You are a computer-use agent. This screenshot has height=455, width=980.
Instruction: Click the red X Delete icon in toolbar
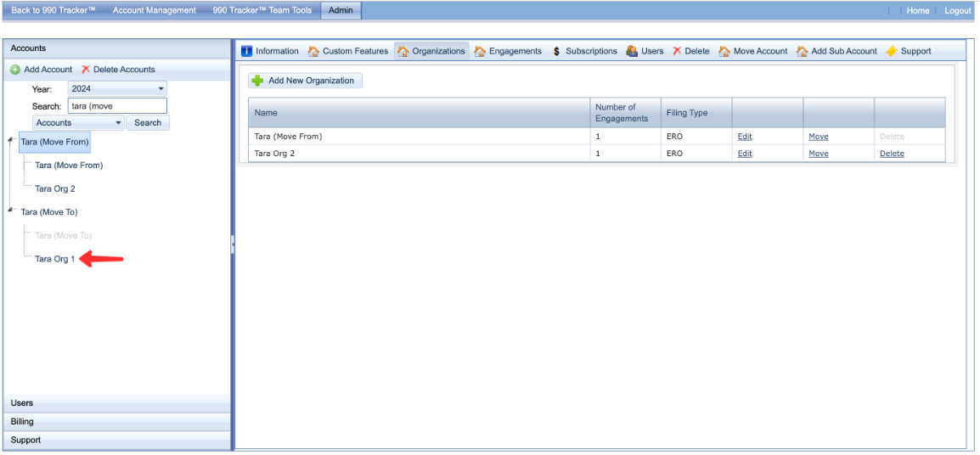tap(677, 51)
